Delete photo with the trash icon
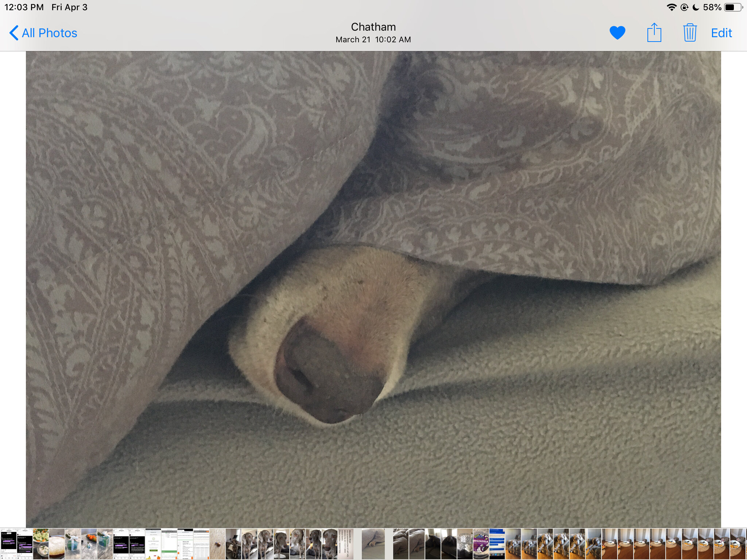 point(690,32)
